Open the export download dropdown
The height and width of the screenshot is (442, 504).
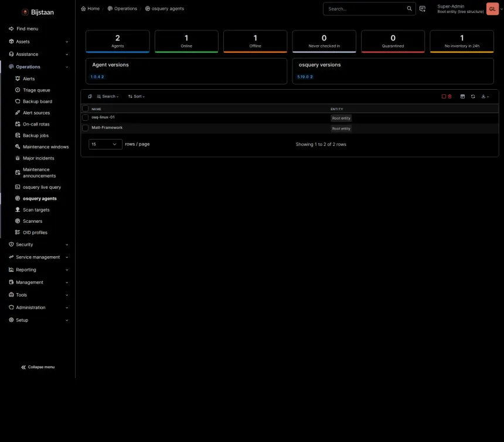coord(485,97)
